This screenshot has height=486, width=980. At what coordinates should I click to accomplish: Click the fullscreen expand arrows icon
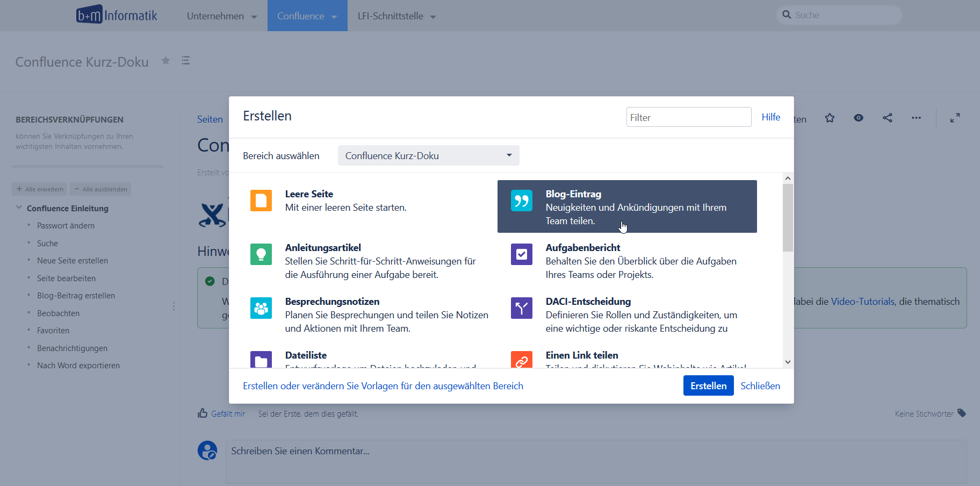[955, 118]
